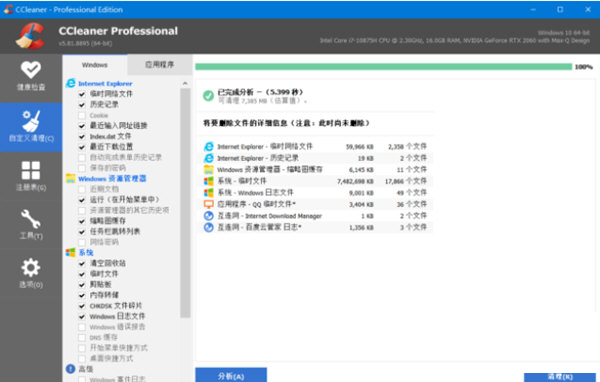Uncheck Index.dat 文件 checkbox
600x382 pixels.
[82, 136]
